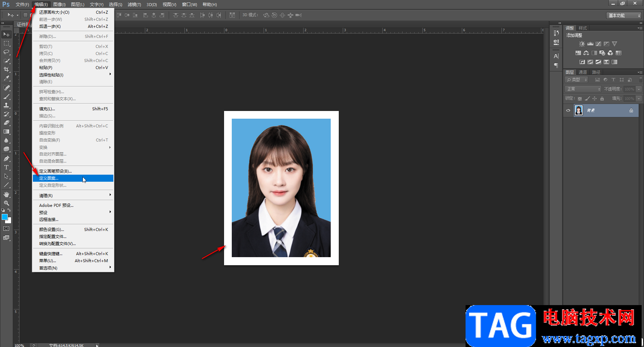
Task: Switch to the 通道 channels tab
Action: [x=583, y=72]
